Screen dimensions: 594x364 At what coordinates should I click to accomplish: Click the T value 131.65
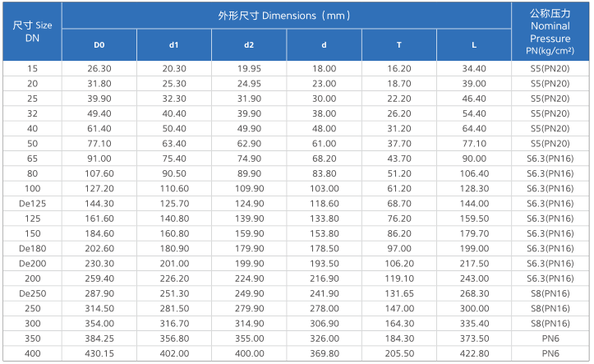[x=399, y=293]
